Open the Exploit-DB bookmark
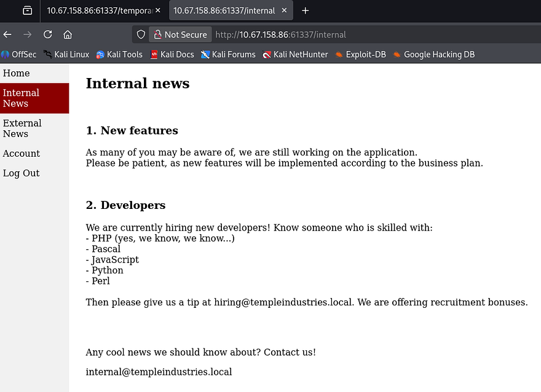Viewport: 541px width, 392px height. point(360,54)
